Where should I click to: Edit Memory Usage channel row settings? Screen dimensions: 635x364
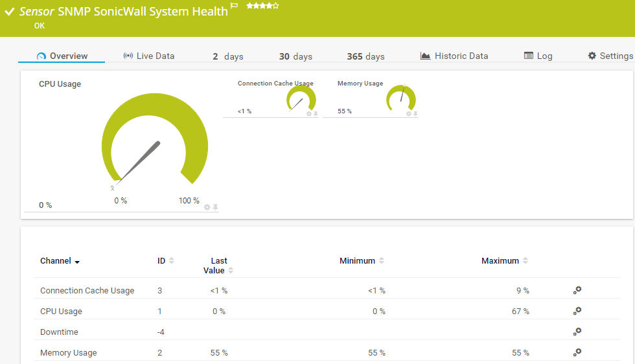577,352
